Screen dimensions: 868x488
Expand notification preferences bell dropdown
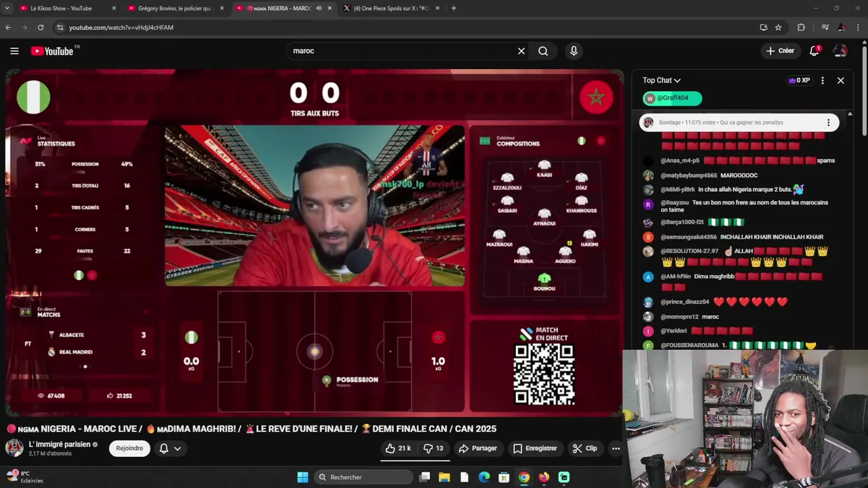[170, 448]
